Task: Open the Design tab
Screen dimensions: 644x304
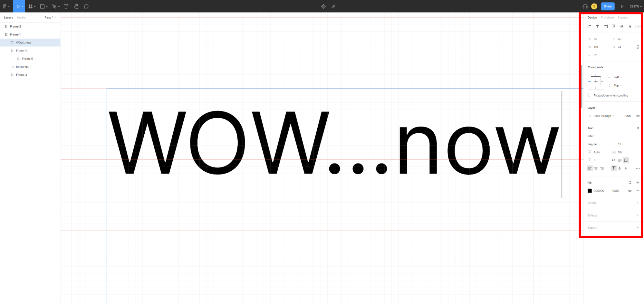Action: (592, 17)
